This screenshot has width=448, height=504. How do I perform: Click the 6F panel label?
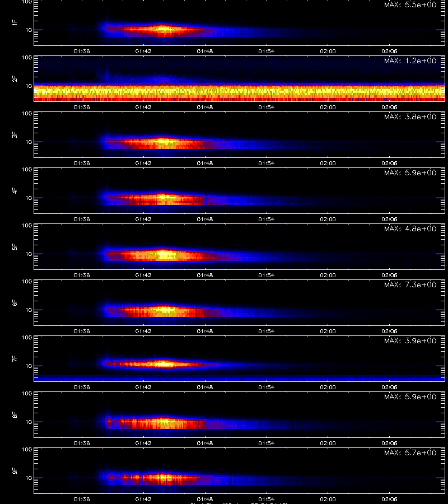(x=15, y=302)
